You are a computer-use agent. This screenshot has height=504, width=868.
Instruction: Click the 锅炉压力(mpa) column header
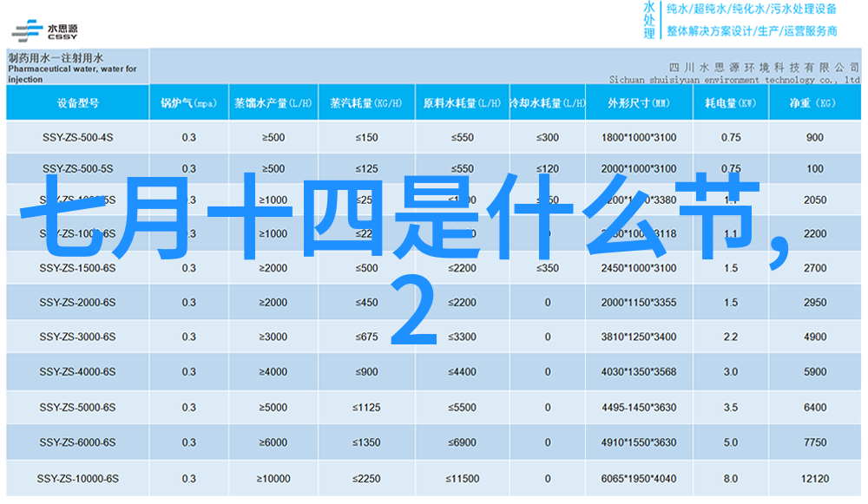coord(188,103)
